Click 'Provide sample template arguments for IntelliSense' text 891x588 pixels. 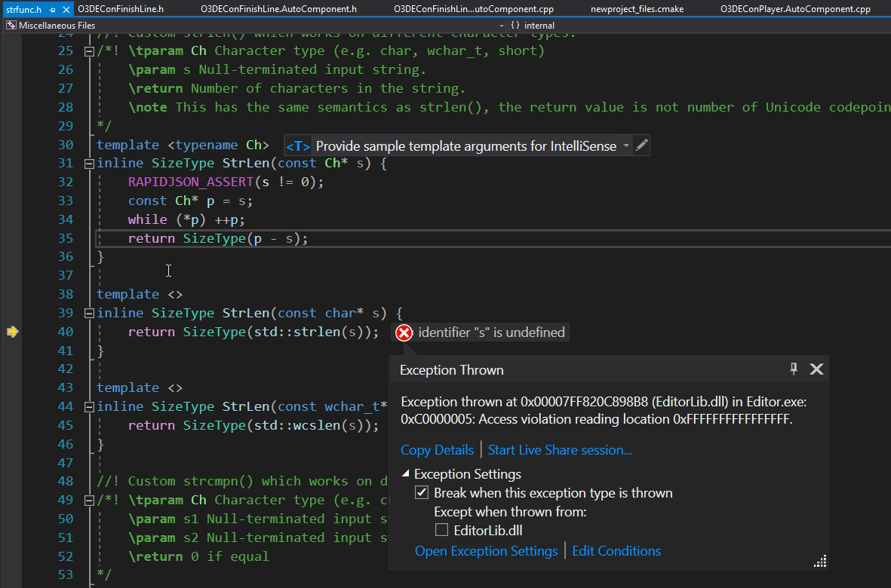coord(466,146)
